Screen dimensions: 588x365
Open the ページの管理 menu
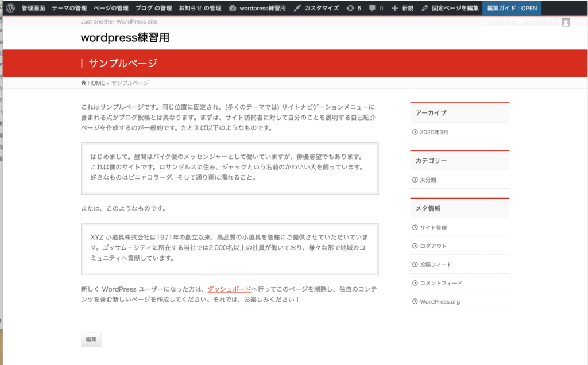tap(111, 8)
